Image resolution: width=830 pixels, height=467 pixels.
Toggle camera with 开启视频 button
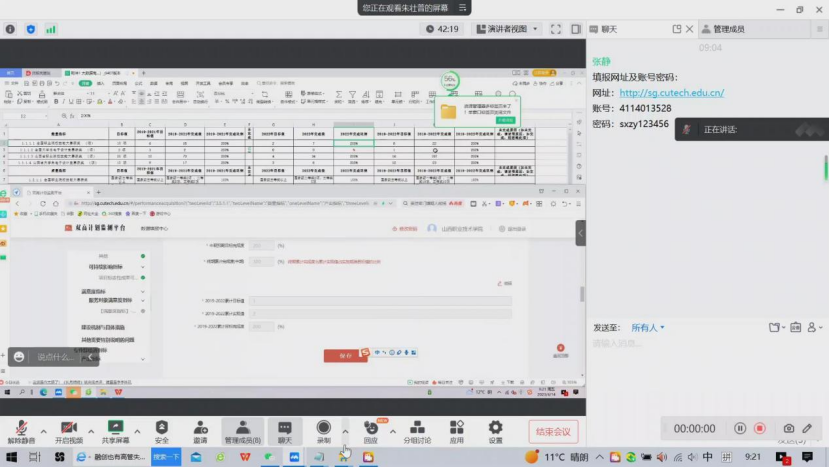(68, 428)
